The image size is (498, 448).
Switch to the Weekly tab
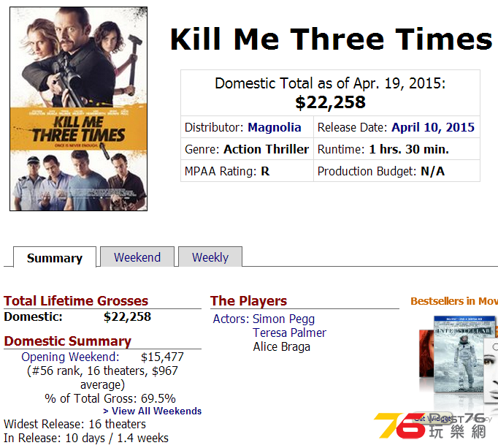[x=210, y=257]
